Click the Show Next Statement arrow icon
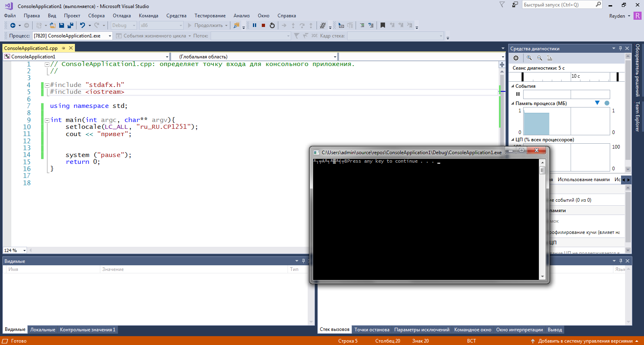Screen dimensions: 644x345 click(284, 25)
